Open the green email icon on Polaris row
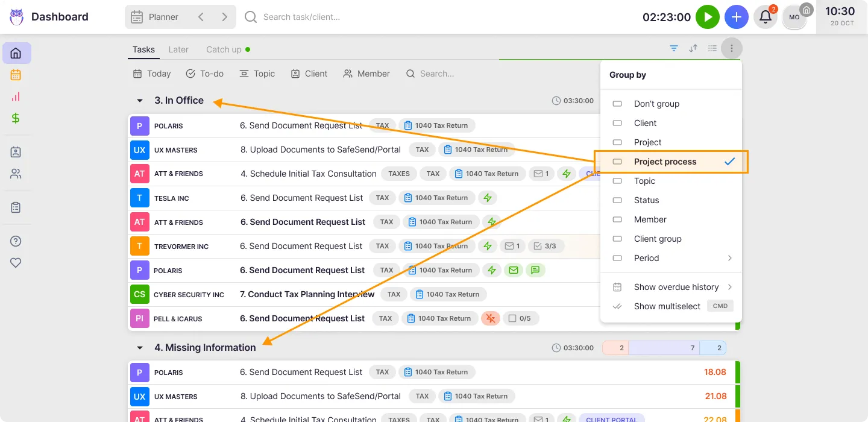Screen dimensions: 868x422 (514, 270)
